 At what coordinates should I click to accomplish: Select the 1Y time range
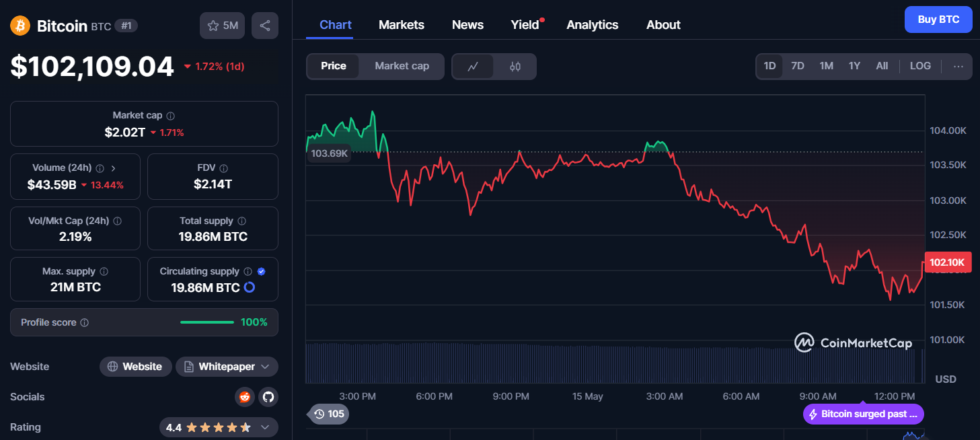[x=854, y=66]
